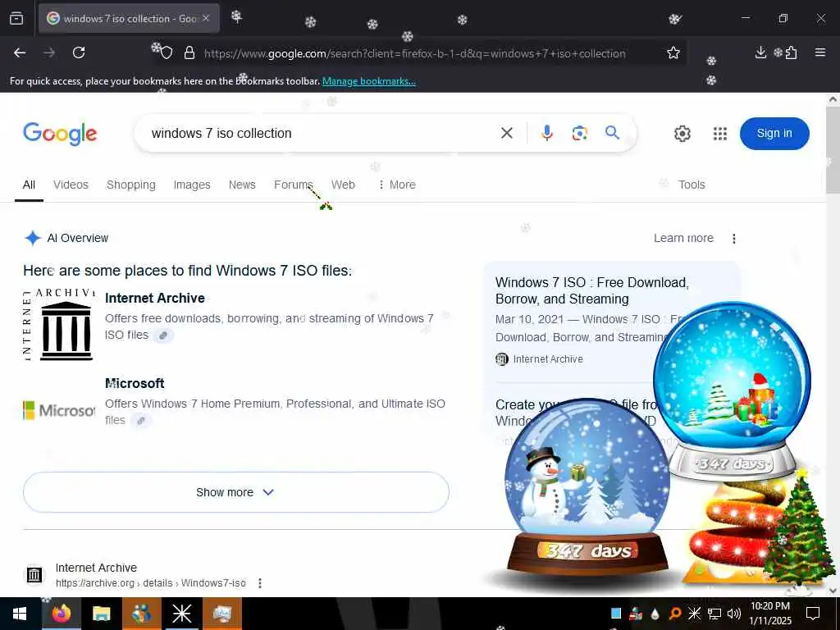840x630 pixels.
Task: Open the AI Overview three-dot menu
Action: click(734, 239)
